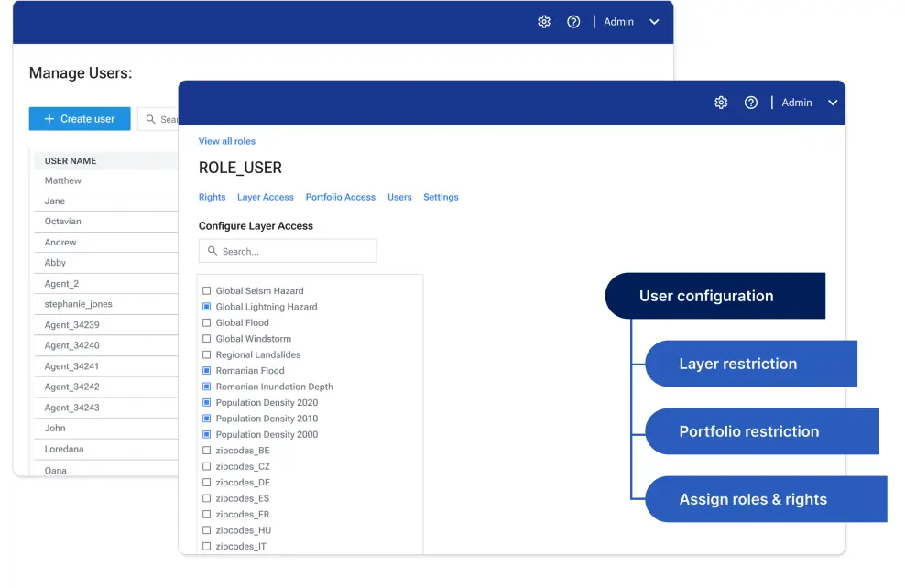This screenshot has height=588, width=905.
Task: Select user Loredana in the list
Action: pyautogui.click(x=106, y=449)
